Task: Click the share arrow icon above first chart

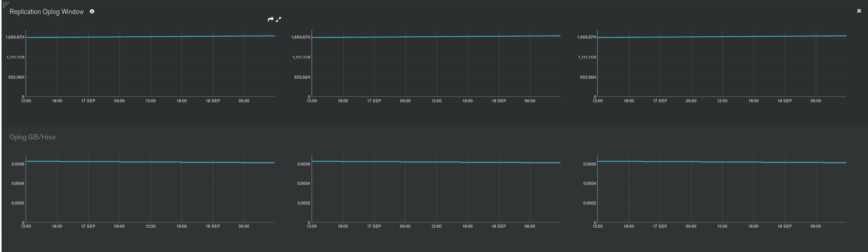Action: [x=271, y=19]
